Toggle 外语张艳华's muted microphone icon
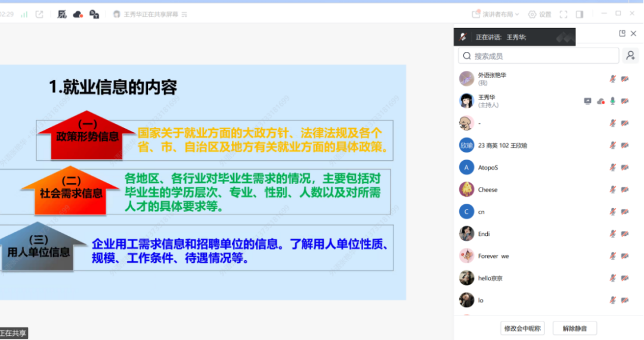644x340 pixels. pos(612,79)
